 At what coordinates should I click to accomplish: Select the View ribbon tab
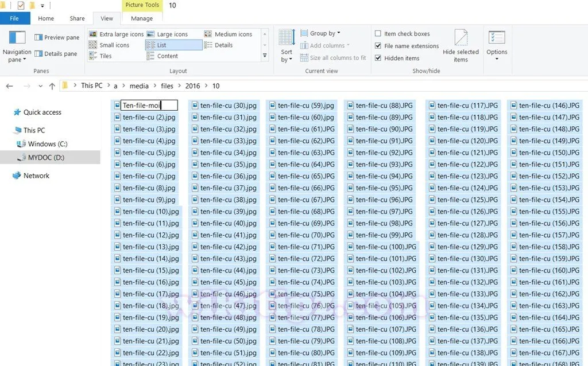click(x=106, y=18)
